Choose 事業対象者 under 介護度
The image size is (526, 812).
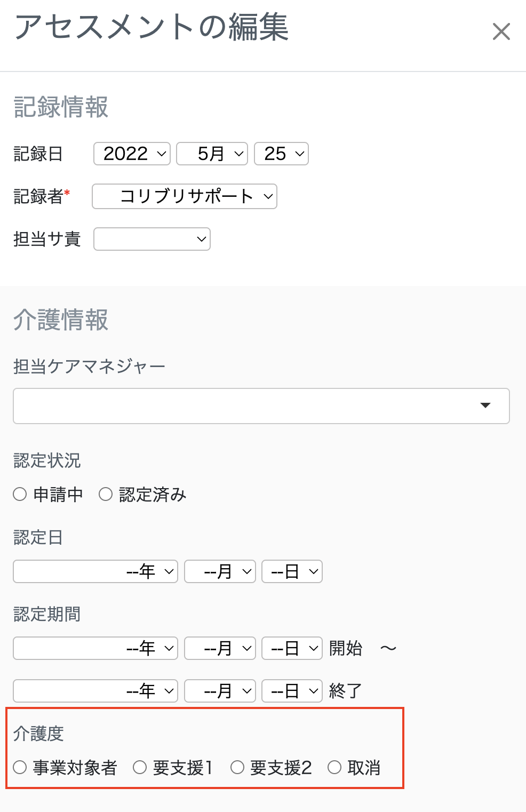click(20, 768)
